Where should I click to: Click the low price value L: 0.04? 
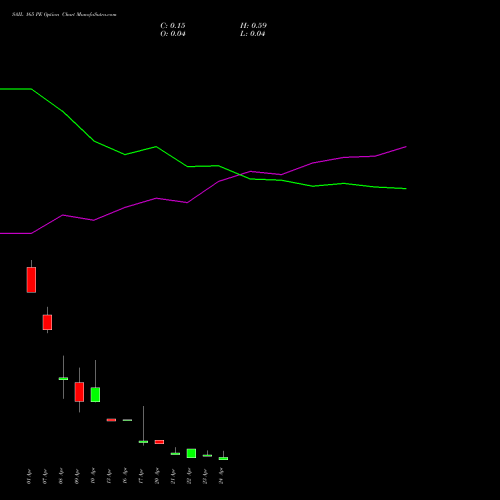[253, 34]
